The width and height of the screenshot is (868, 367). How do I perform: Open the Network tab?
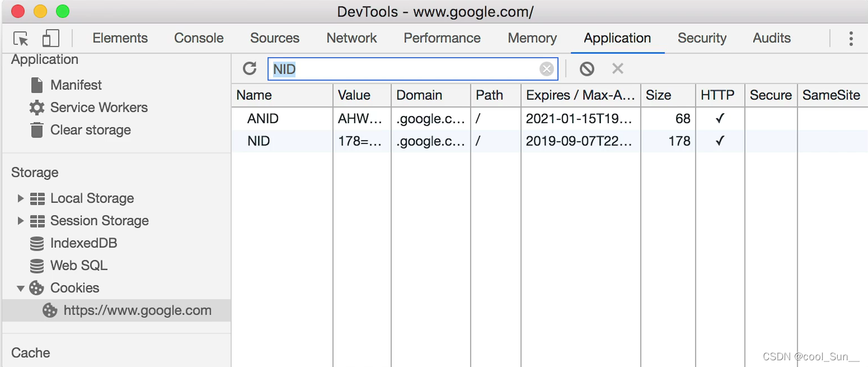tap(352, 38)
